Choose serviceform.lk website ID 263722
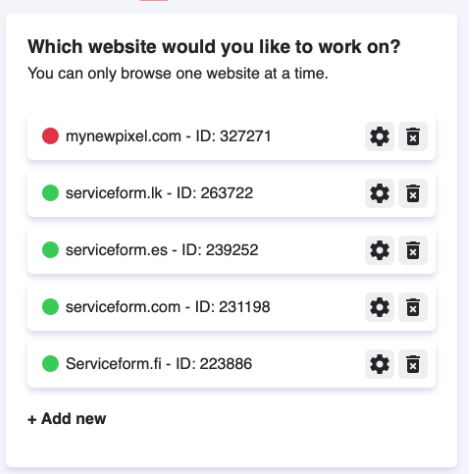The width and height of the screenshot is (472, 474). pos(231,193)
